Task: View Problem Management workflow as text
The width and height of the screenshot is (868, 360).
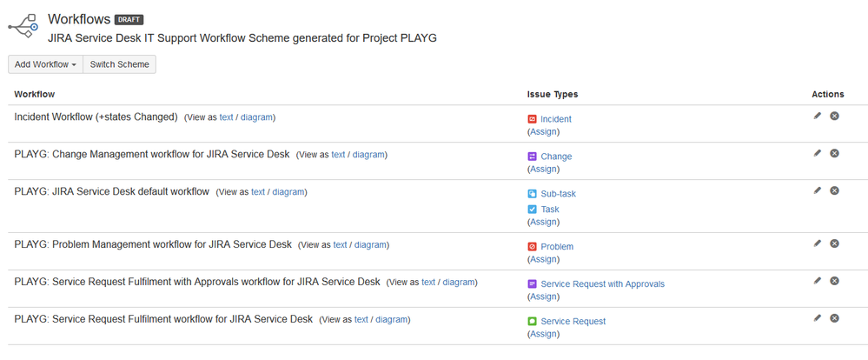Action: tap(340, 245)
